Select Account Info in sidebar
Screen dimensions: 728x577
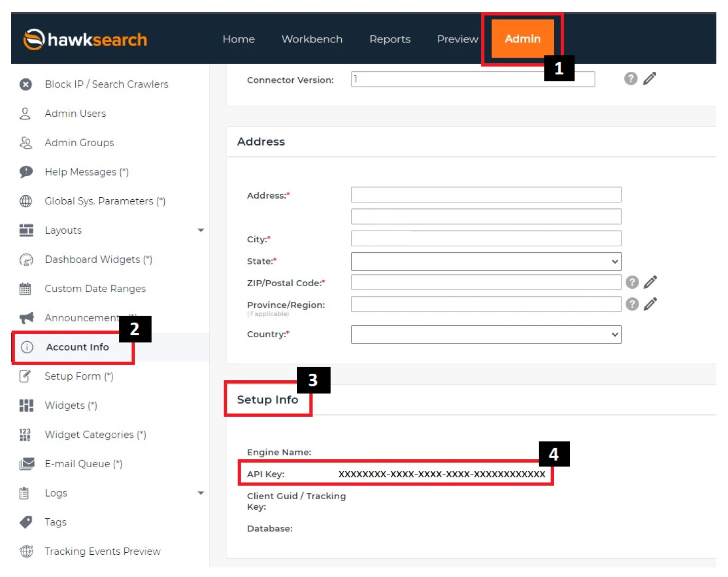click(x=77, y=347)
